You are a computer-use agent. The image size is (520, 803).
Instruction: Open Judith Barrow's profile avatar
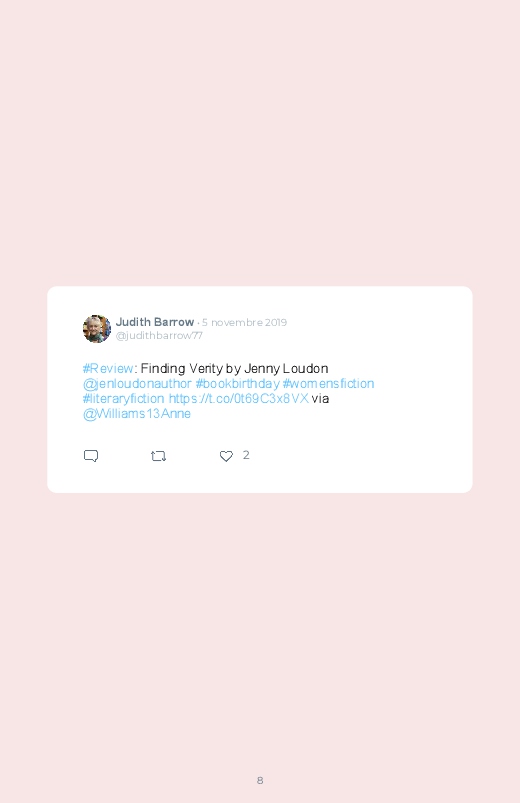[97, 328]
